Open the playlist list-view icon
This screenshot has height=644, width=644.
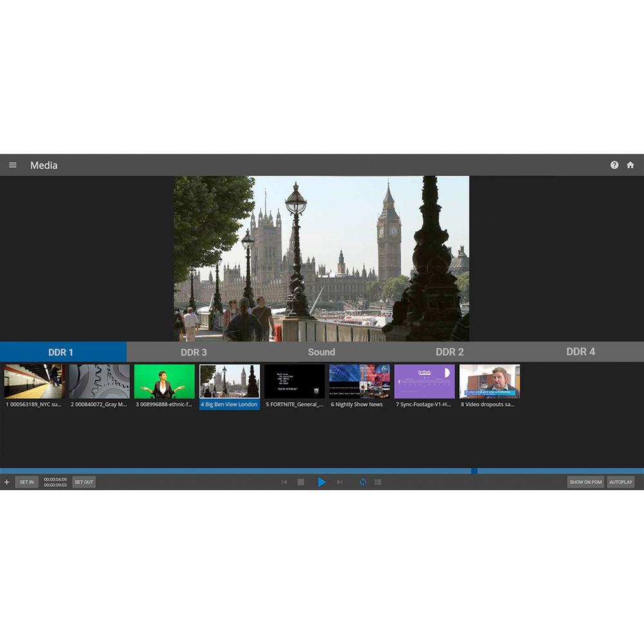pyautogui.click(x=378, y=482)
